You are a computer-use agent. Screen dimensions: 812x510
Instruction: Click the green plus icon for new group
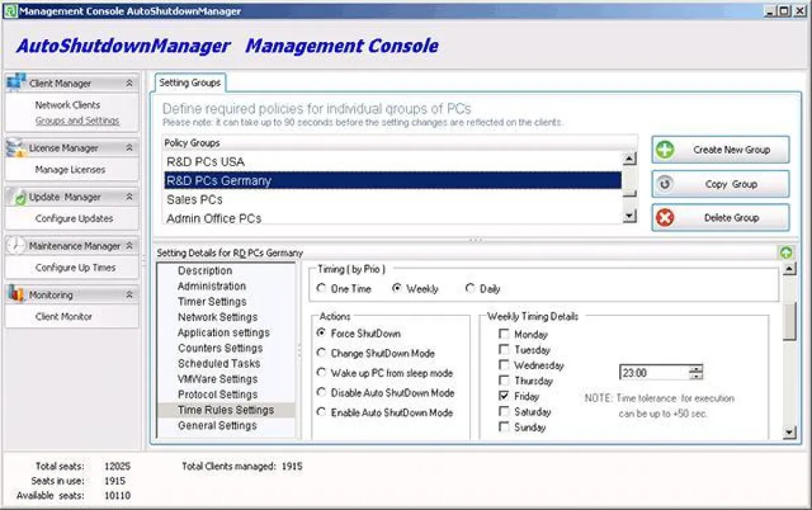[x=664, y=149]
